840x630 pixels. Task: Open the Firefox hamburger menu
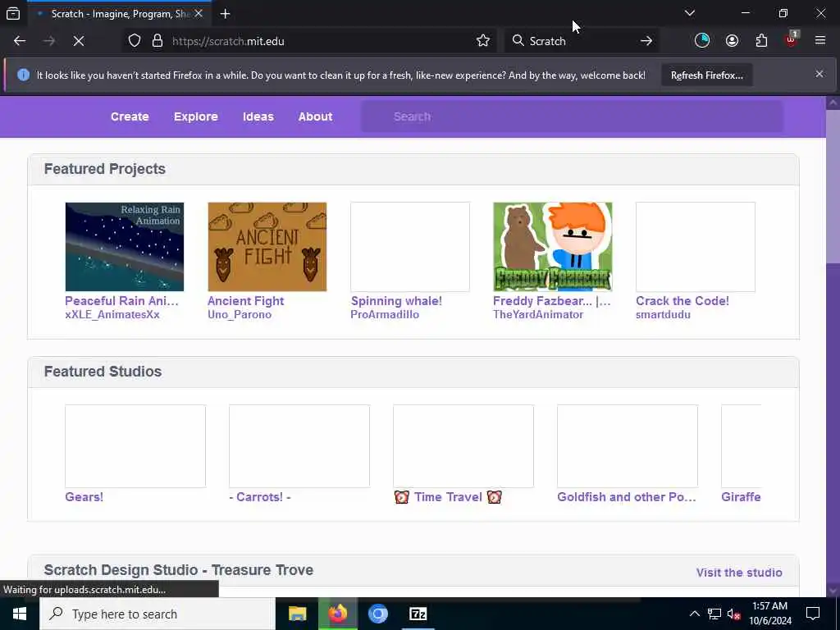click(820, 41)
